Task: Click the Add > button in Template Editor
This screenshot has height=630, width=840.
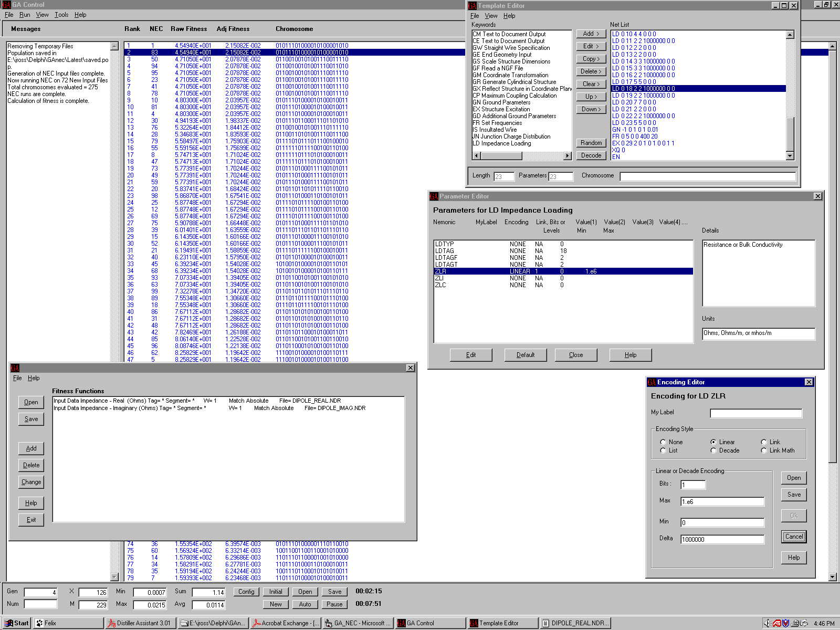Action: click(x=591, y=34)
